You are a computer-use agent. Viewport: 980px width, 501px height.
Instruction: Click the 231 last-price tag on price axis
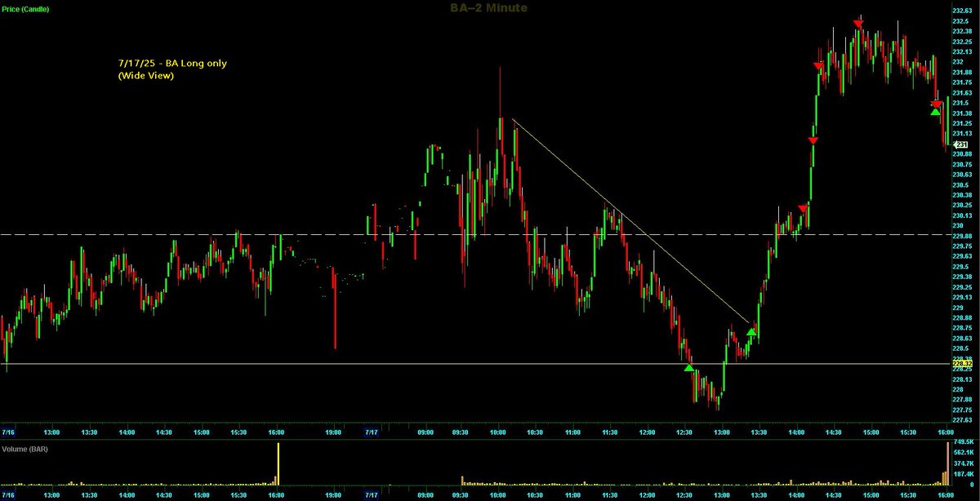coord(960,144)
